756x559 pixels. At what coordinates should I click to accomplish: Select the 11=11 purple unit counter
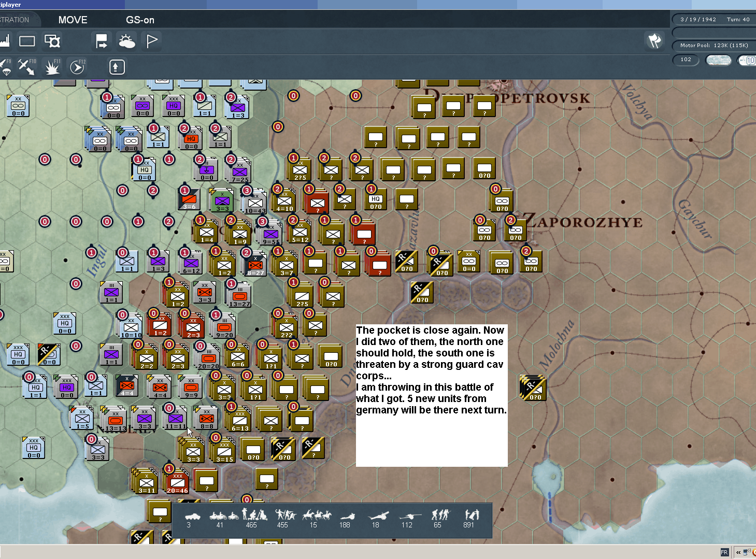[x=175, y=418]
